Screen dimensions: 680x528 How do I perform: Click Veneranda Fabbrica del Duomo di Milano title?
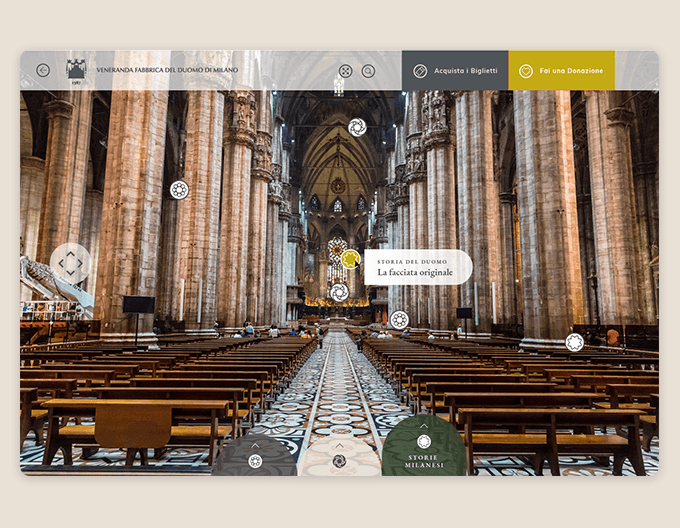[167, 70]
